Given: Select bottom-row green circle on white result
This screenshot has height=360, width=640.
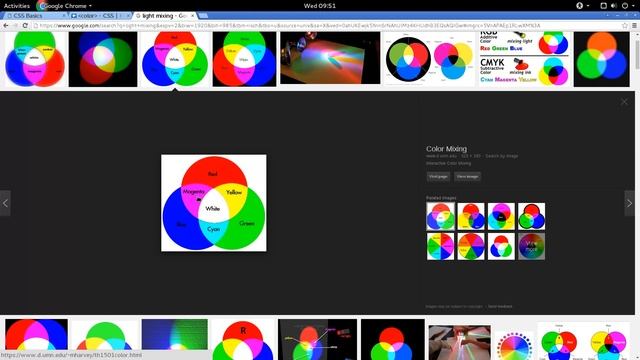Looking at the screenshot, I should (x=105, y=336).
